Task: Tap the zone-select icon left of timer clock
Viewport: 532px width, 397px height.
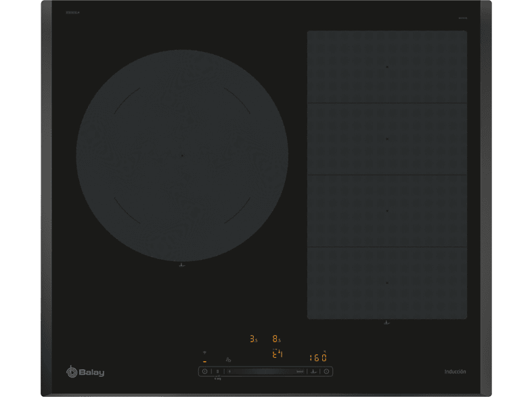Action: point(314,371)
